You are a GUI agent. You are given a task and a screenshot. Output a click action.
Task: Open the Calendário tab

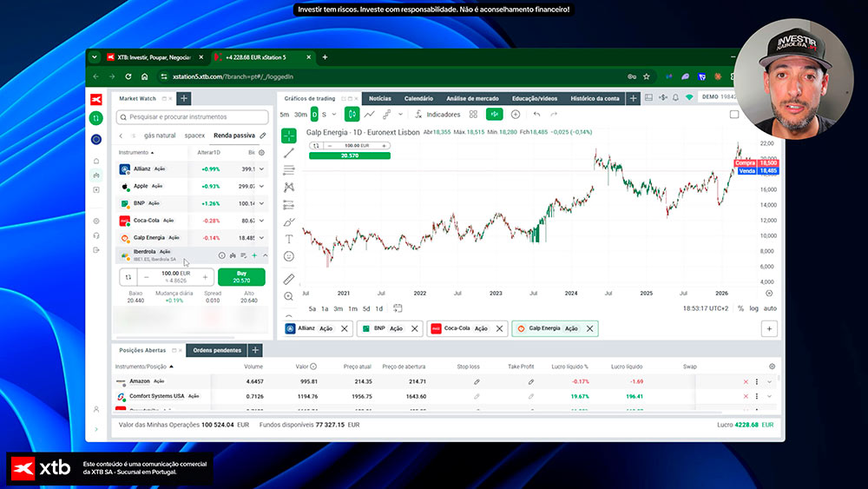click(418, 98)
